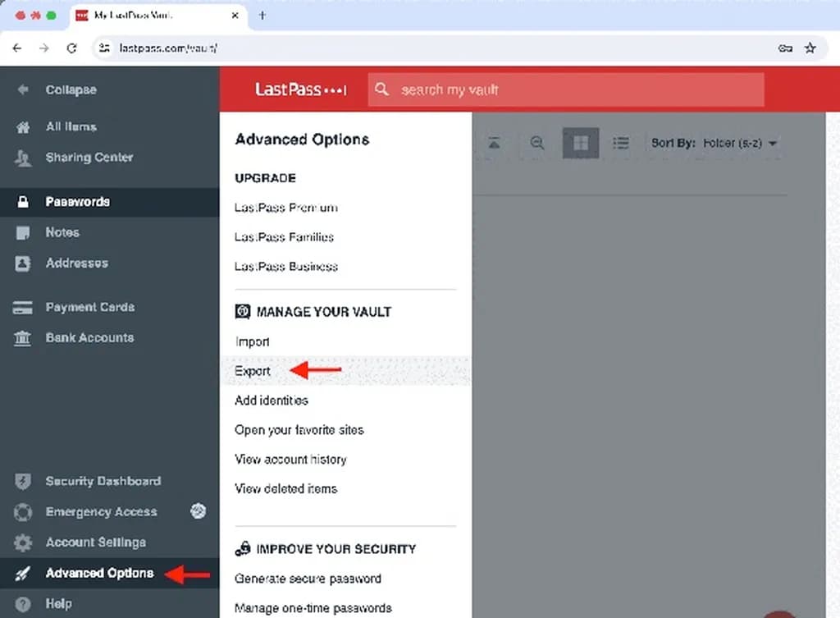Screen dimensions: 840x618
Task: Click the magnifier in the vault search bar
Action: (x=381, y=89)
